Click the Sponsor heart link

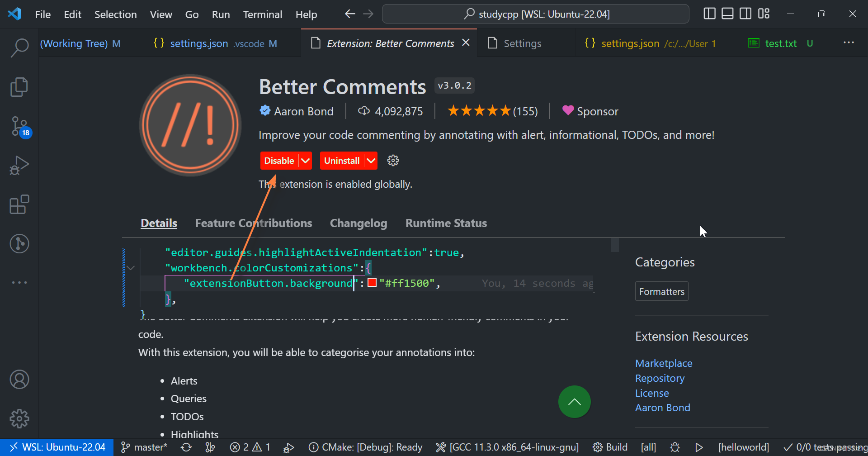pos(590,111)
